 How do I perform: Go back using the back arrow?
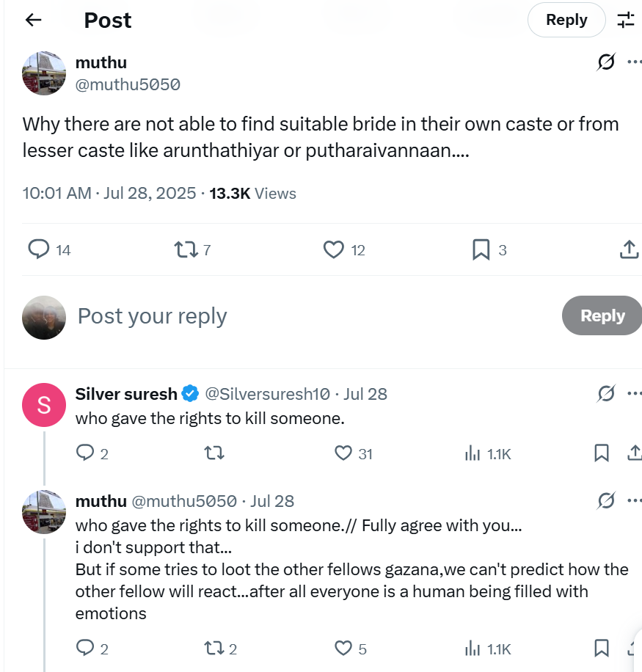tap(33, 20)
